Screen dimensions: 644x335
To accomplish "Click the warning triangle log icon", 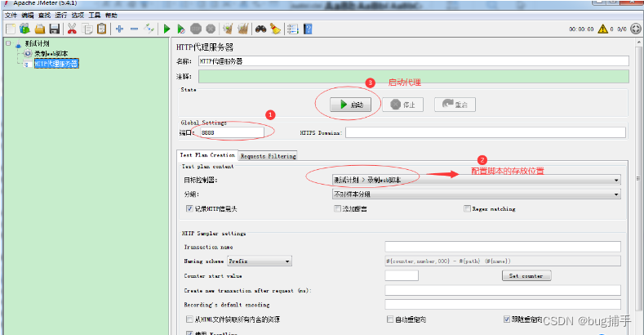I will coord(603,29).
